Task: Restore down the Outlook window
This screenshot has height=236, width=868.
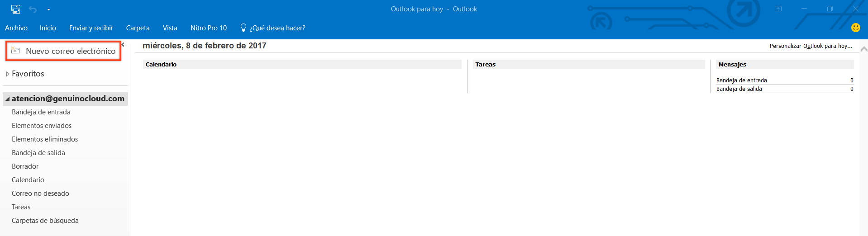Action: point(830,9)
